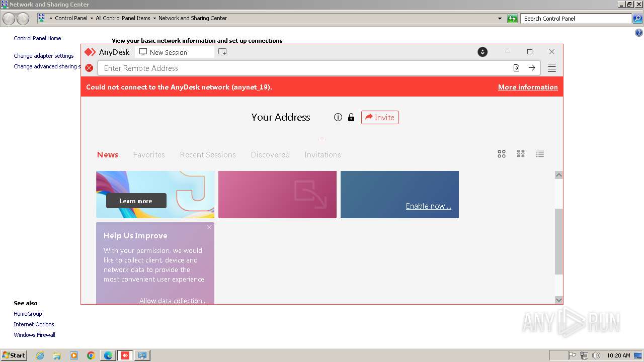Expand the root breadcrumb arrow before Control Panel
Viewport: 644px width, 362px height.
pyautogui.click(x=51, y=19)
